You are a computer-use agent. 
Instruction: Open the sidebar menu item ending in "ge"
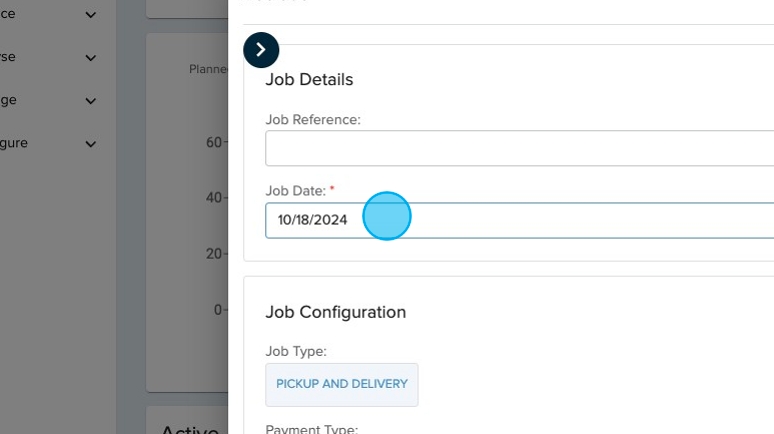tap(8, 100)
